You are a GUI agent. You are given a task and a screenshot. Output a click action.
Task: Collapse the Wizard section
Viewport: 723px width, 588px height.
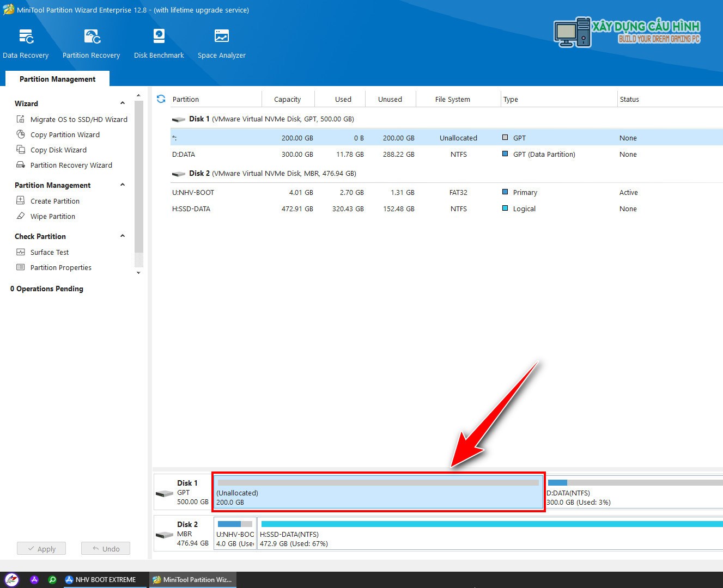[x=123, y=103]
